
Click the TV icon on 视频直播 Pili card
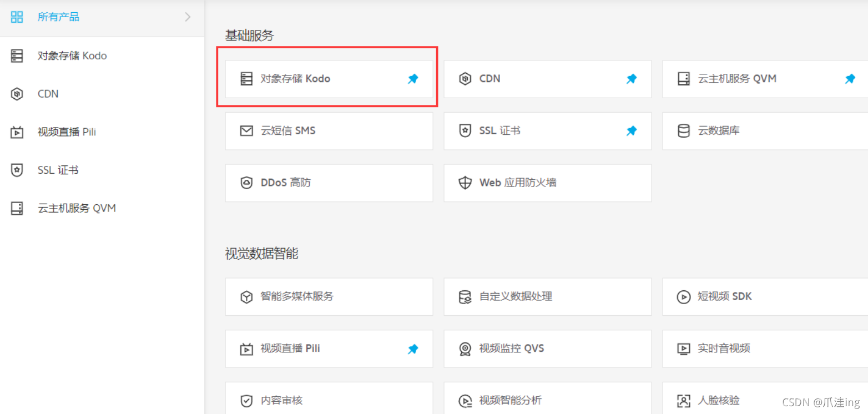(x=246, y=349)
